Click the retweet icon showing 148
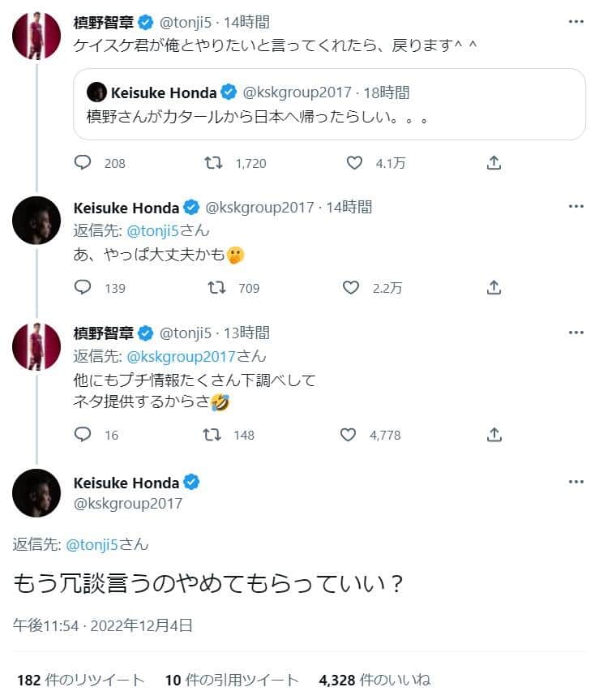This screenshot has height=700, width=599. click(213, 436)
